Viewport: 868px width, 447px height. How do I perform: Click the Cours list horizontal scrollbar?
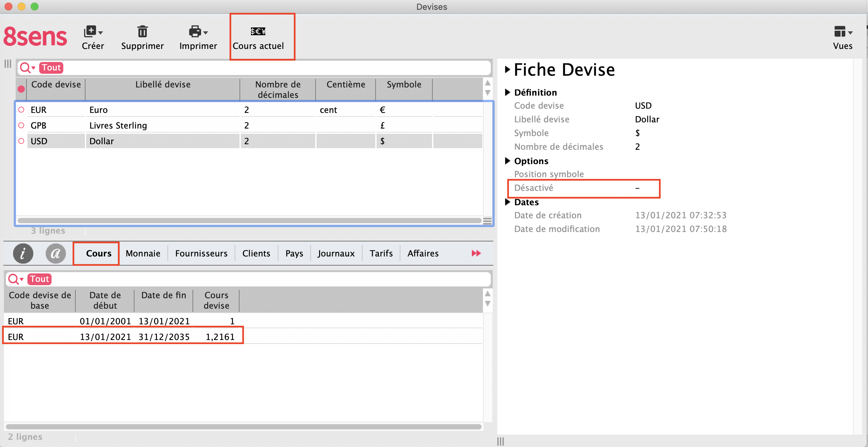[244, 427]
